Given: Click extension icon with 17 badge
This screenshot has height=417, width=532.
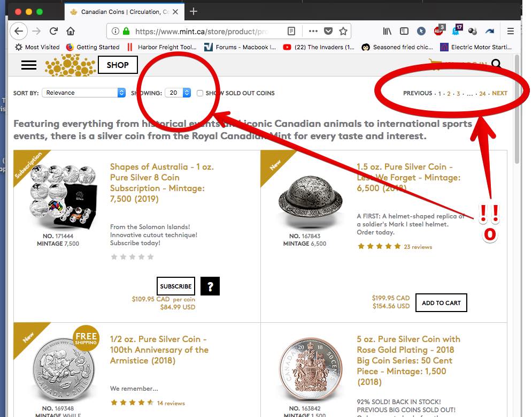Looking at the screenshot, I should pyautogui.click(x=457, y=30).
